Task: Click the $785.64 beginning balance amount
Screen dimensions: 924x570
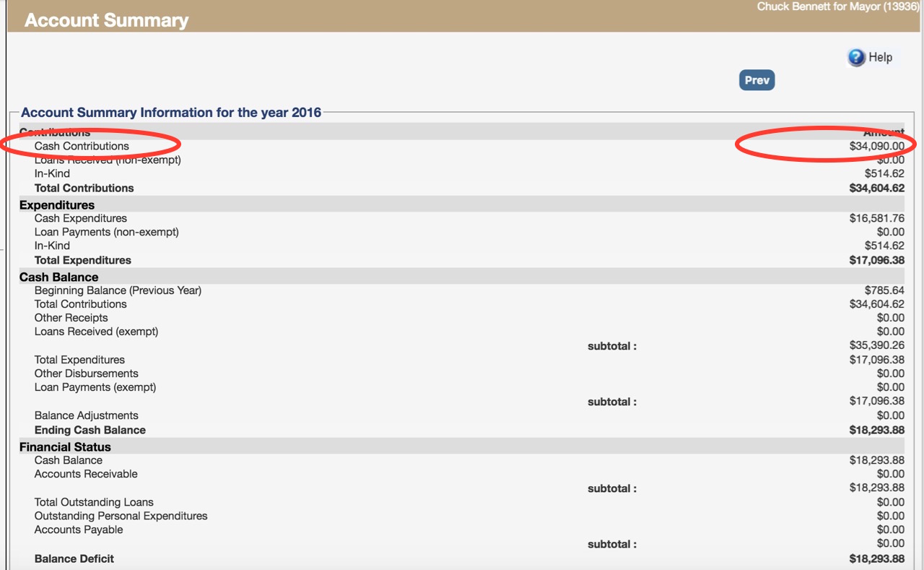Action: click(x=884, y=290)
